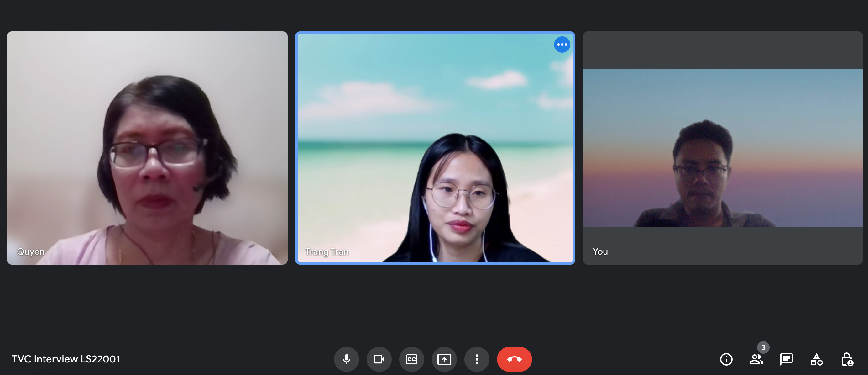Mute the microphone
868x375 pixels.
[346, 359]
